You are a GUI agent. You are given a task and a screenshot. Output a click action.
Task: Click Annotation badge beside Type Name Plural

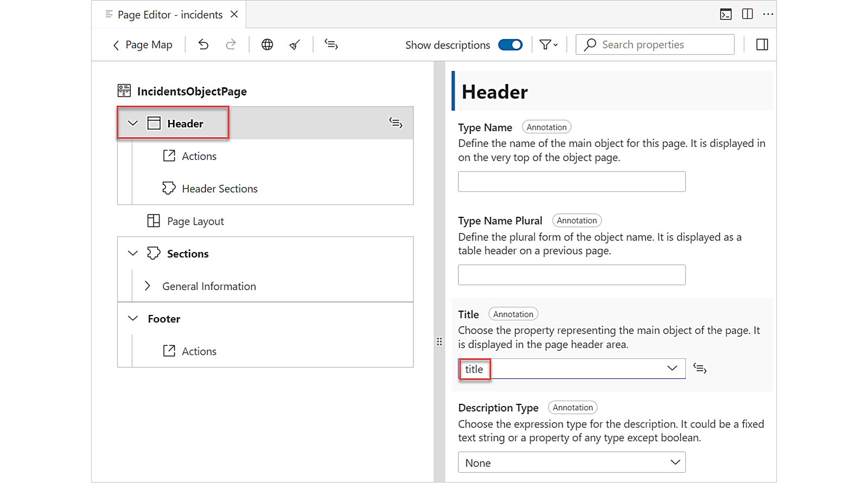coord(577,220)
